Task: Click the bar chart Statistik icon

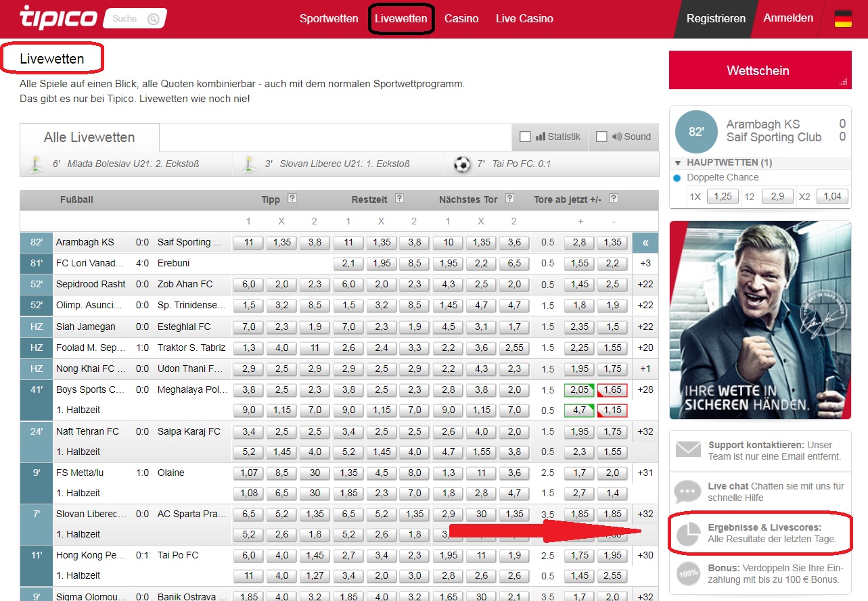Action: [x=540, y=137]
